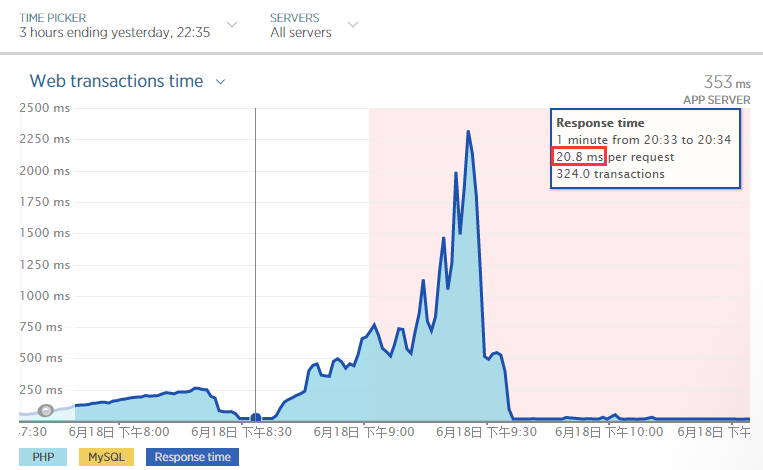Click the 'SERVERS' label
Screen dimensions: 763x470
[294, 18]
